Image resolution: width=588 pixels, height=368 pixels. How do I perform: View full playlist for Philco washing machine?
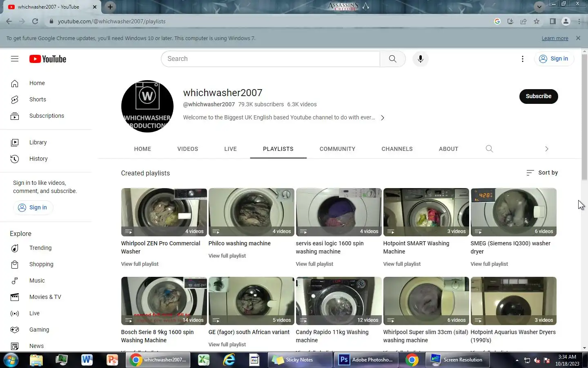coord(227,256)
